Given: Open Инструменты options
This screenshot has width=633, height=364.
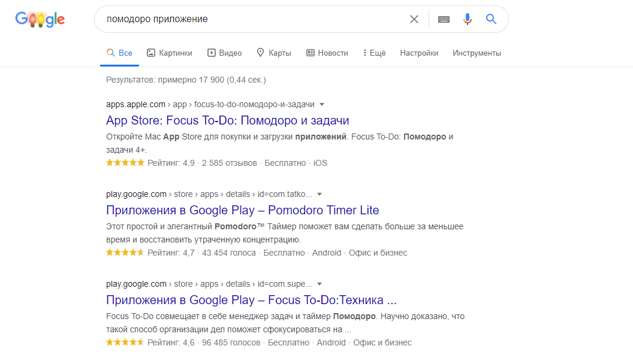Looking at the screenshot, I should [x=477, y=53].
